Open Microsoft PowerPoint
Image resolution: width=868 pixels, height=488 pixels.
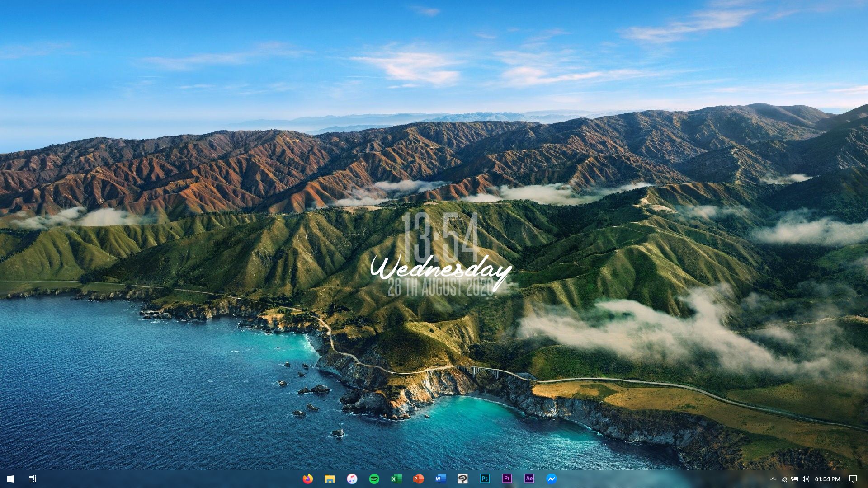[x=418, y=479]
